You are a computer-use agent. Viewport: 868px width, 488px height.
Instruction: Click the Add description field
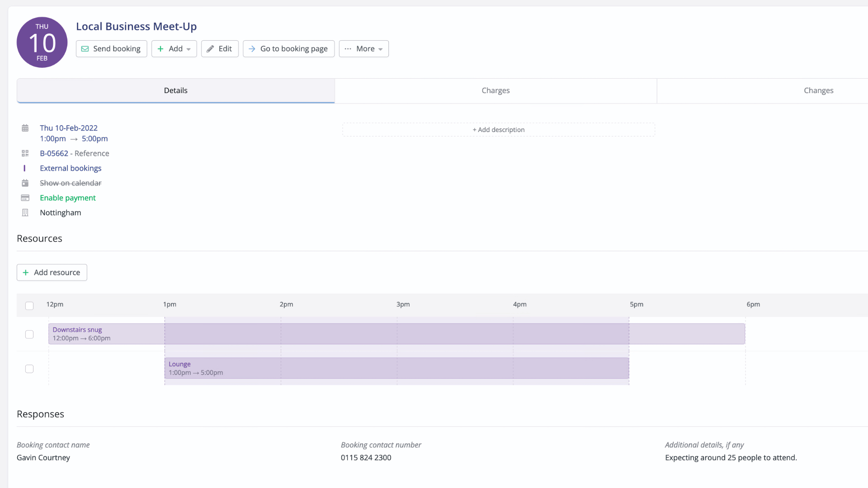[499, 130]
